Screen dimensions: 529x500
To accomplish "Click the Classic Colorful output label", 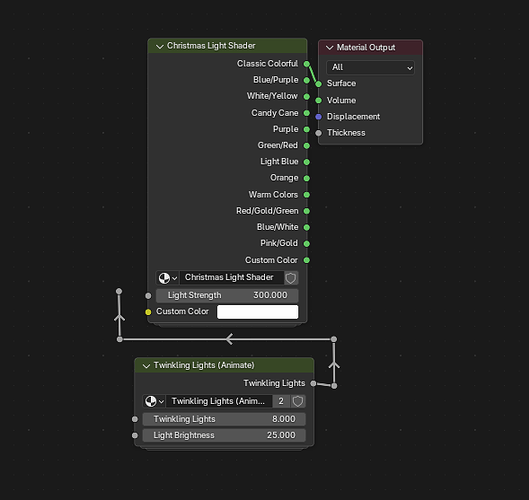I will point(267,64).
